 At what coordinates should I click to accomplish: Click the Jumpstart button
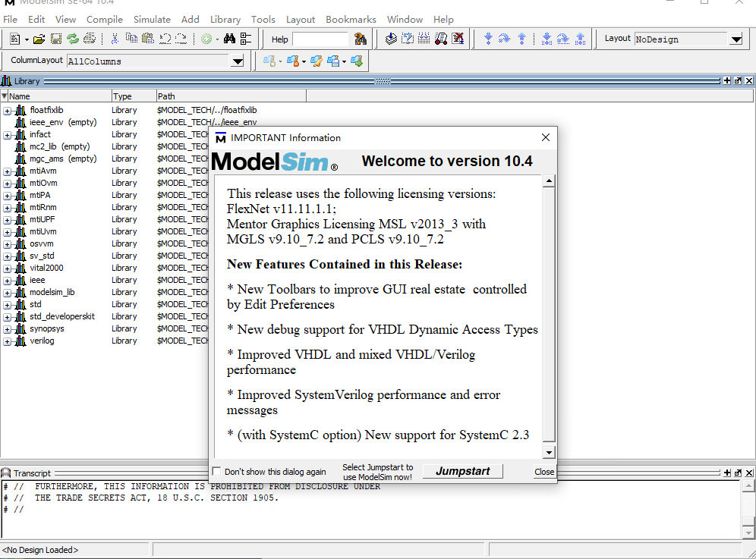pos(462,470)
